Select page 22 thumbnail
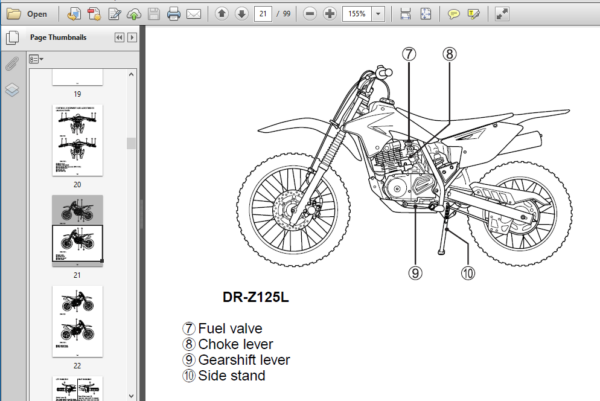The image size is (600, 401). [77, 321]
